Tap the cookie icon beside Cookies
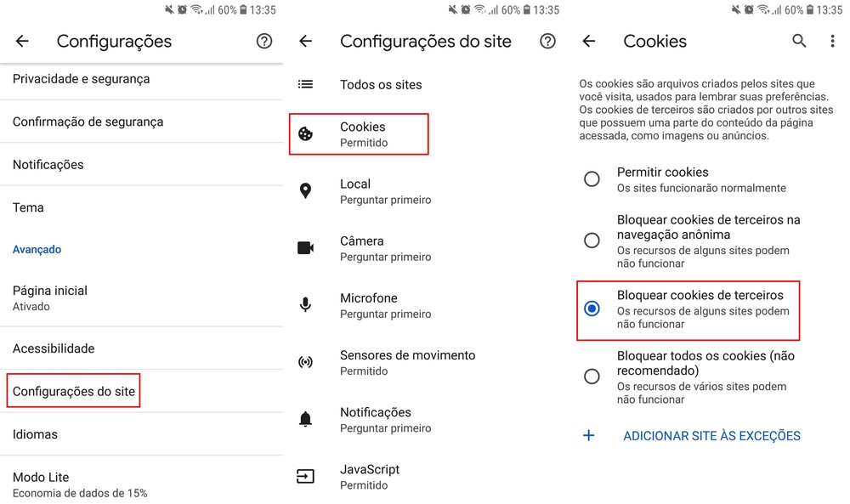 point(306,134)
